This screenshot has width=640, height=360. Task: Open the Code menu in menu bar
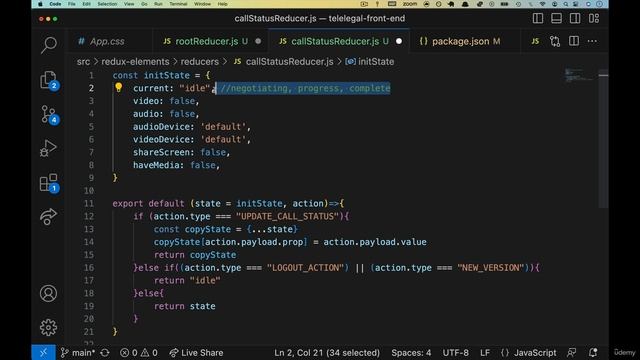click(x=55, y=4)
